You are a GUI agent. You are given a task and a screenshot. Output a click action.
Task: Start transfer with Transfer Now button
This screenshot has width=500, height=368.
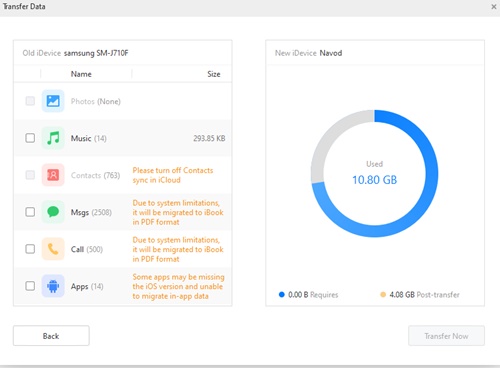pyautogui.click(x=446, y=336)
